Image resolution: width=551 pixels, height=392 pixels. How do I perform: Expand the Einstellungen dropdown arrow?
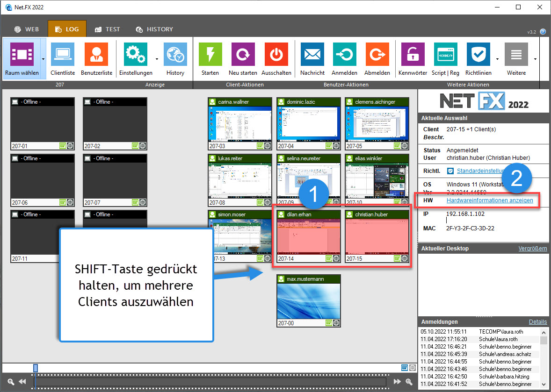pyautogui.click(x=157, y=59)
